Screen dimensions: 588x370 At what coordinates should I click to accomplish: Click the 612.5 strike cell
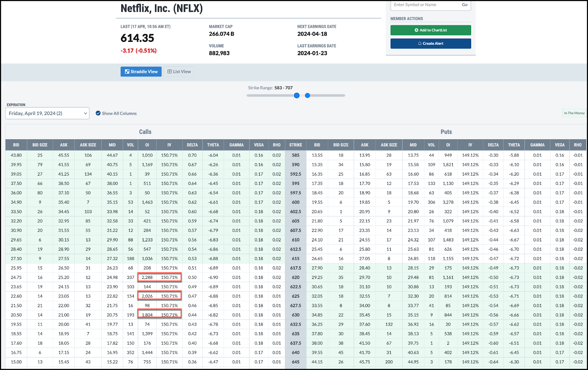[x=295, y=249]
